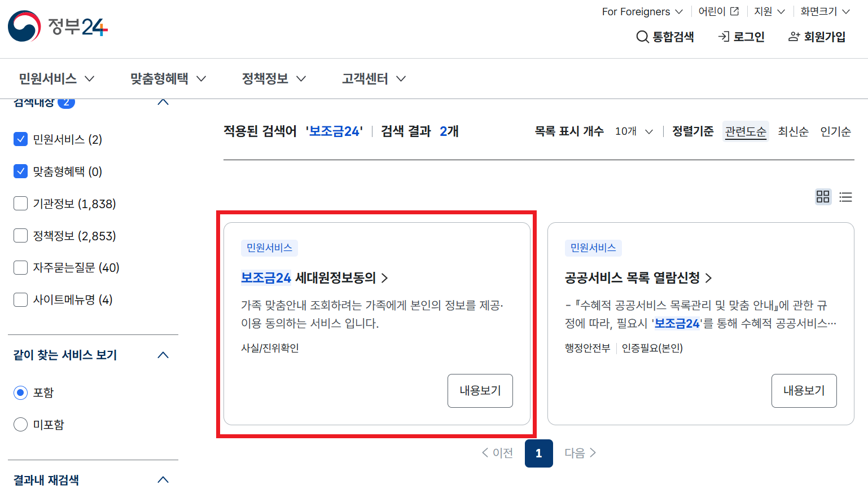Click the 회원가입 person icon
This screenshot has height=498, width=868.
[x=794, y=37]
